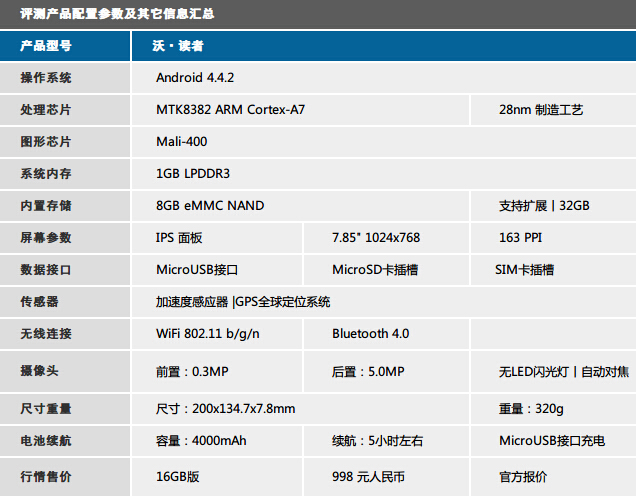Select the '无线连接' row label
Viewport: 636px width, 499px height.
click(46, 334)
